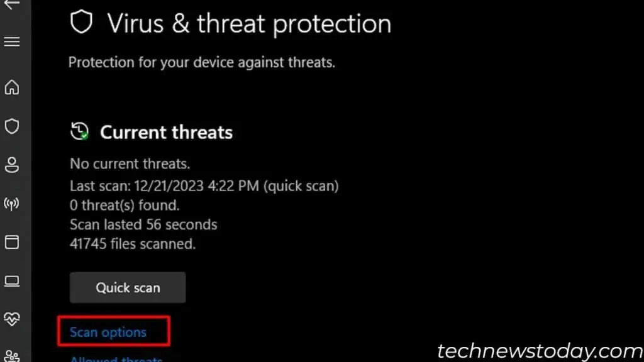Select the Virus & threat protection shield sidebar icon
644x362 pixels.
tap(14, 126)
